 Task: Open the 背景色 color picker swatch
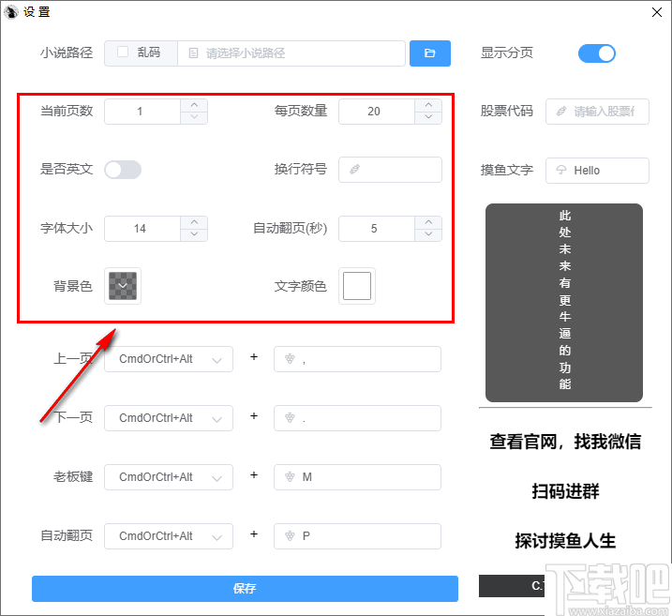pos(123,286)
